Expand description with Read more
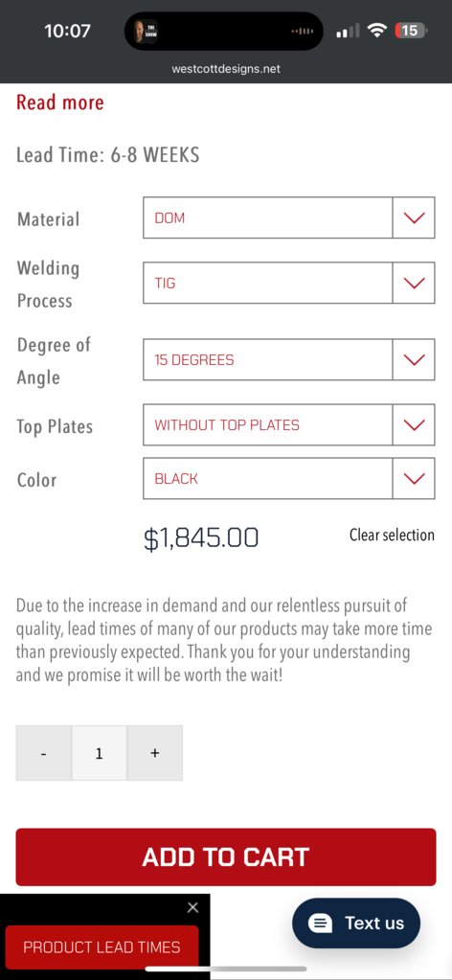The image size is (452, 980). tap(60, 102)
